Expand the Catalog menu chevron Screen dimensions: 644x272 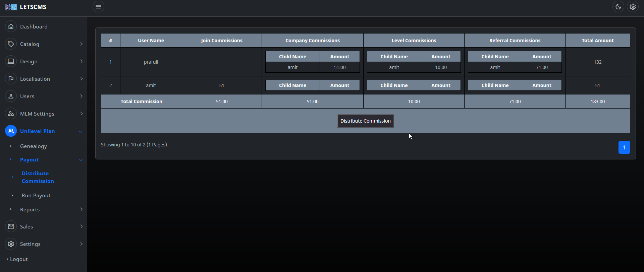[81, 44]
